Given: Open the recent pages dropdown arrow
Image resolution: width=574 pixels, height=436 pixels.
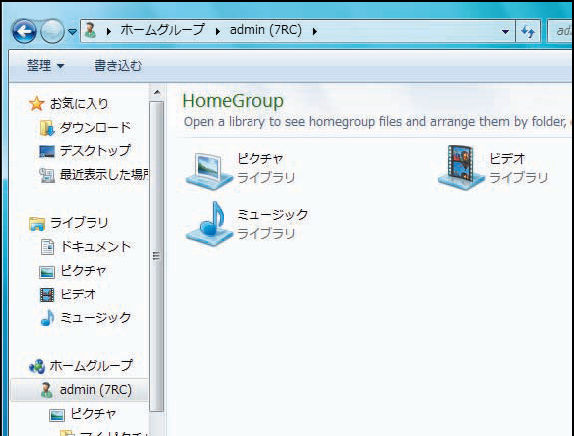Looking at the screenshot, I should [72, 32].
